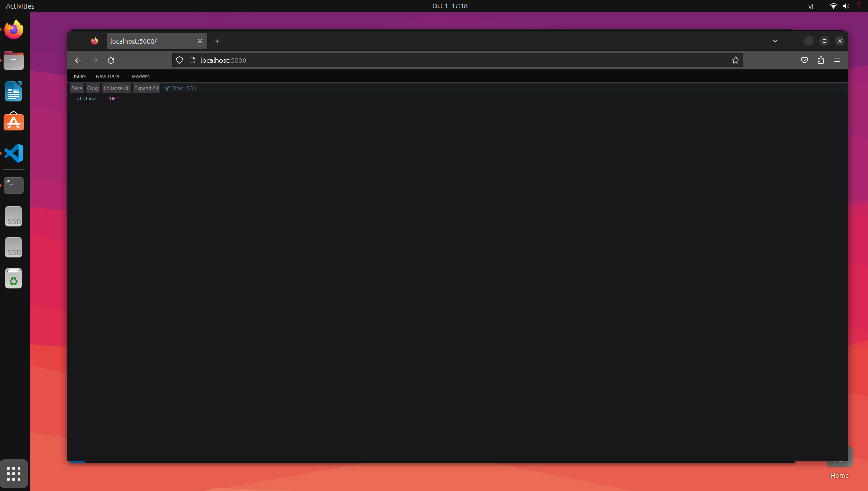Launch Visual Studio Code from the dock
The width and height of the screenshot is (868, 491).
point(14,153)
